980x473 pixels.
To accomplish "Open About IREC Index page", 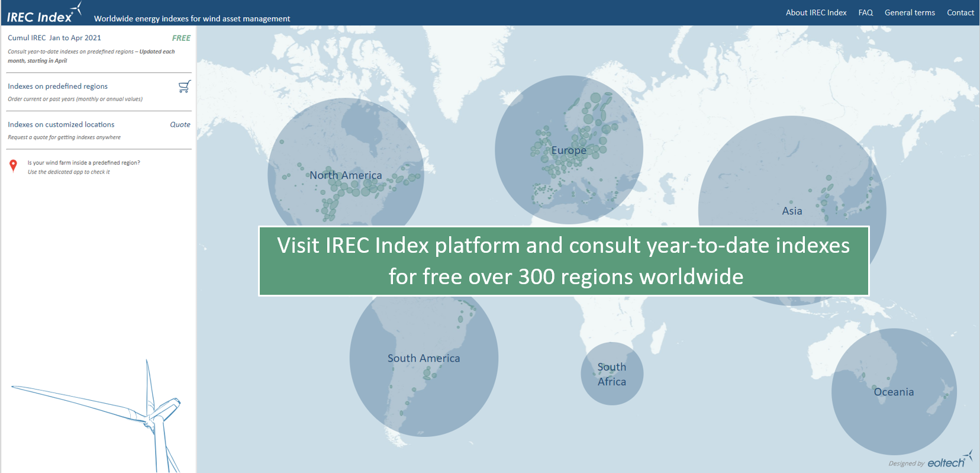I will [x=816, y=12].
